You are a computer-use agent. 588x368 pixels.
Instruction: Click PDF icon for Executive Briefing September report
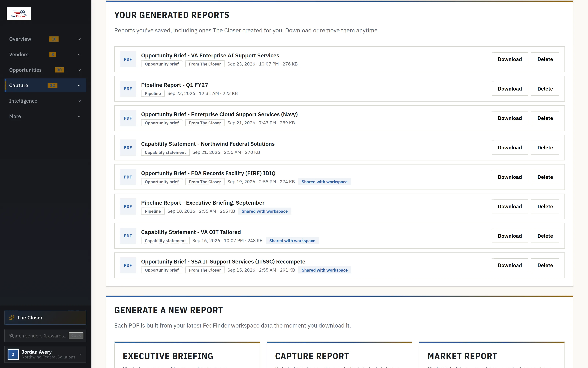(128, 206)
